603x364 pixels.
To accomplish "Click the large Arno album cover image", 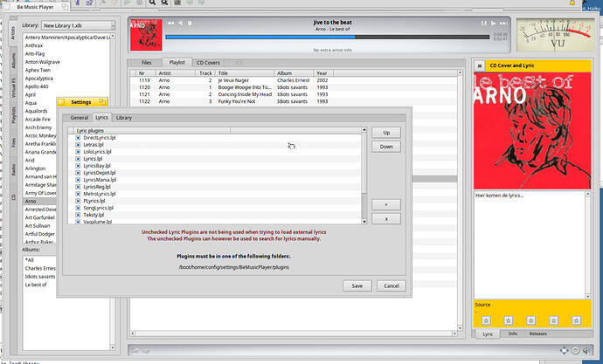I will (x=532, y=131).
